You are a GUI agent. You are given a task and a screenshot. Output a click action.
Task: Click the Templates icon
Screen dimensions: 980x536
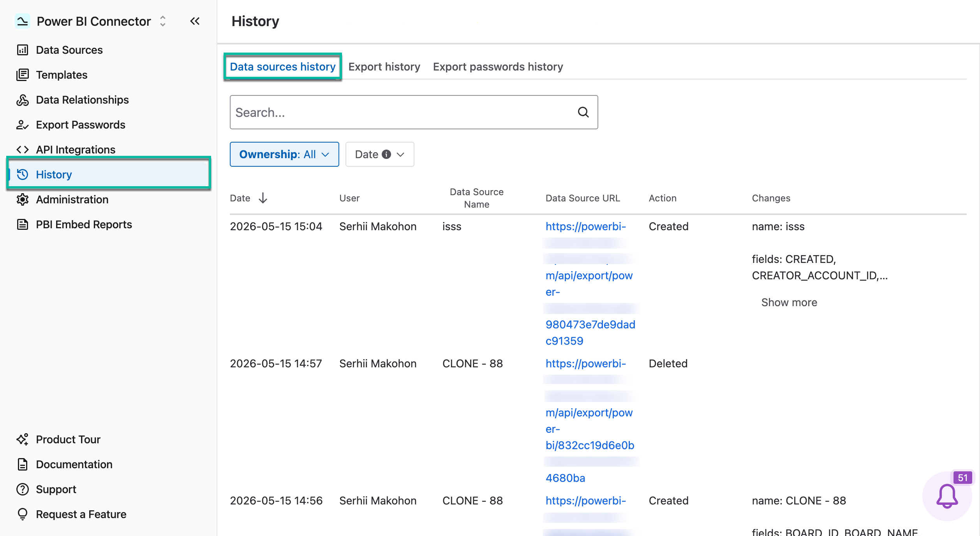(23, 75)
